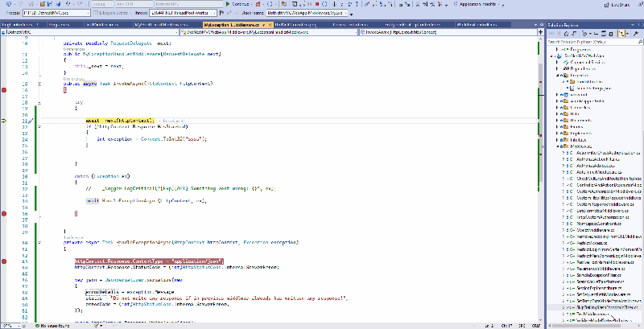
Task: Click the Save icon in the toolbar
Action: tap(50, 4)
